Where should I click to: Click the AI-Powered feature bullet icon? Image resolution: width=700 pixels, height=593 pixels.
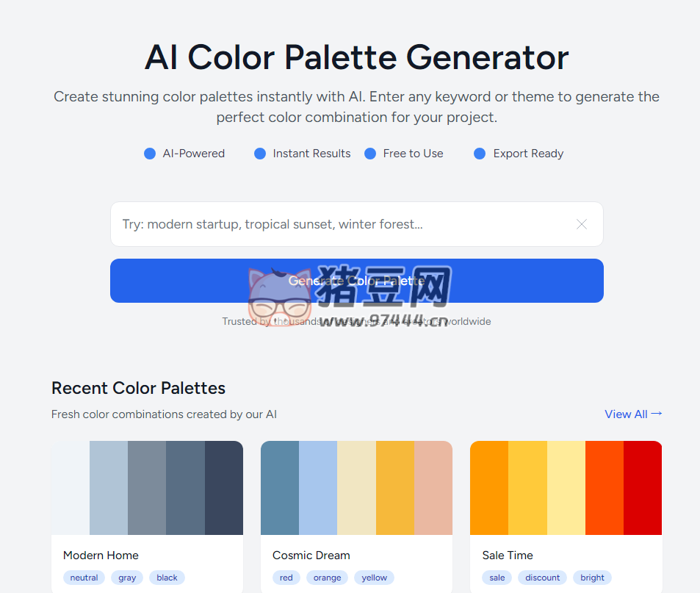[x=151, y=154]
